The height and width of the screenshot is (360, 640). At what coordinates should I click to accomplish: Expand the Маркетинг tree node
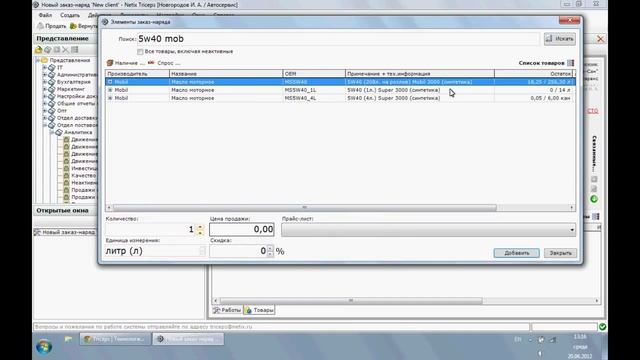click(45, 89)
